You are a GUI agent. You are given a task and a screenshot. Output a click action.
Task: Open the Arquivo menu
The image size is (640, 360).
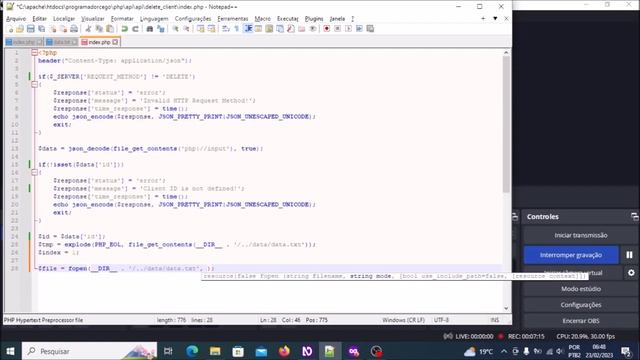16,19
